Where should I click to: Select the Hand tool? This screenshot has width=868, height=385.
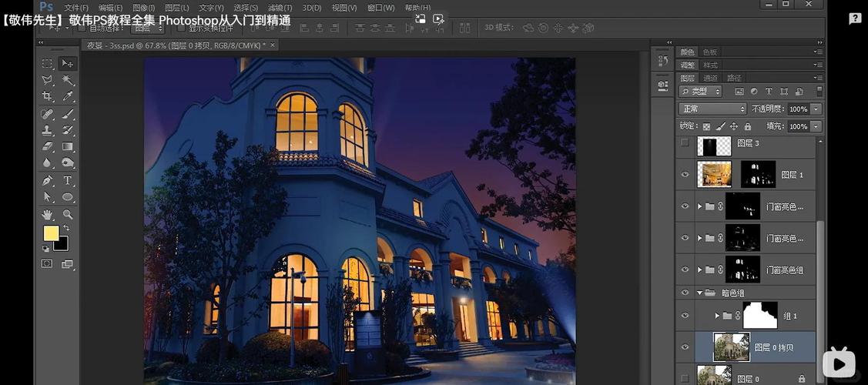(47, 215)
